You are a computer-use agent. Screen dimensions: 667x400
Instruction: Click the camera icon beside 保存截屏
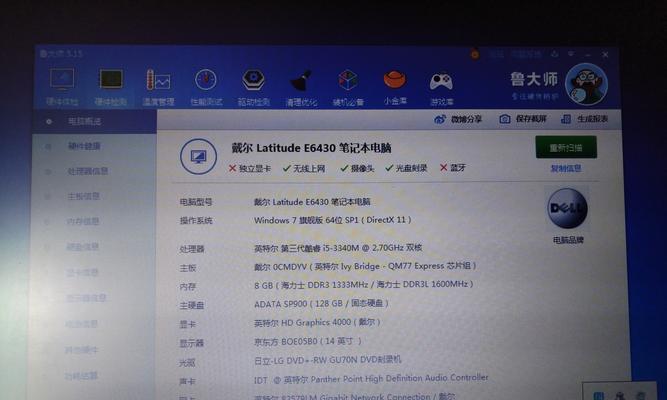[x=505, y=119]
